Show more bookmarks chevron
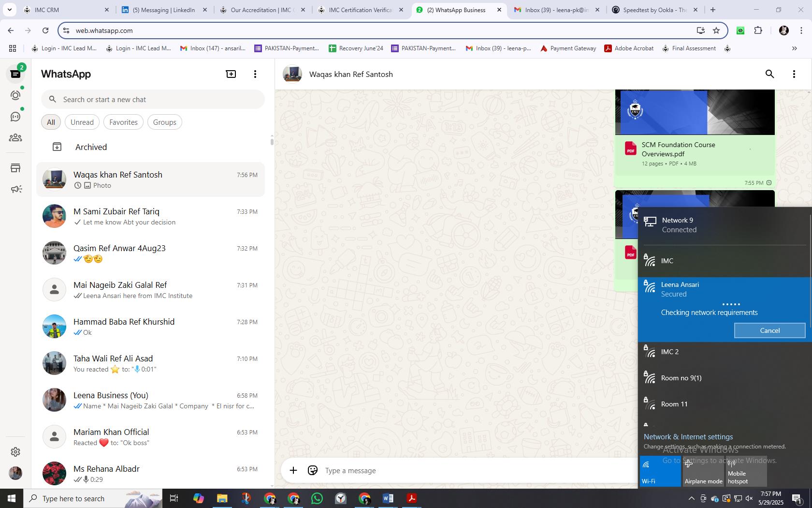Viewport: 812px width, 508px height. click(794, 48)
